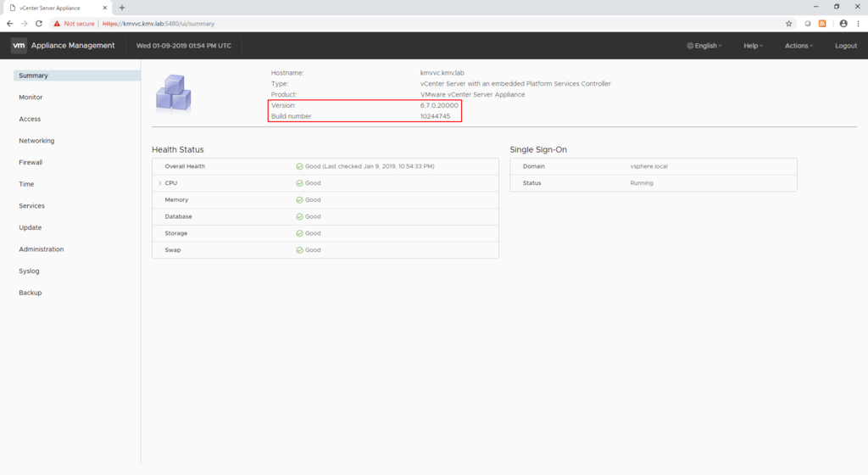The image size is (868, 475).
Task: Click the Memory row label
Action: click(x=176, y=200)
